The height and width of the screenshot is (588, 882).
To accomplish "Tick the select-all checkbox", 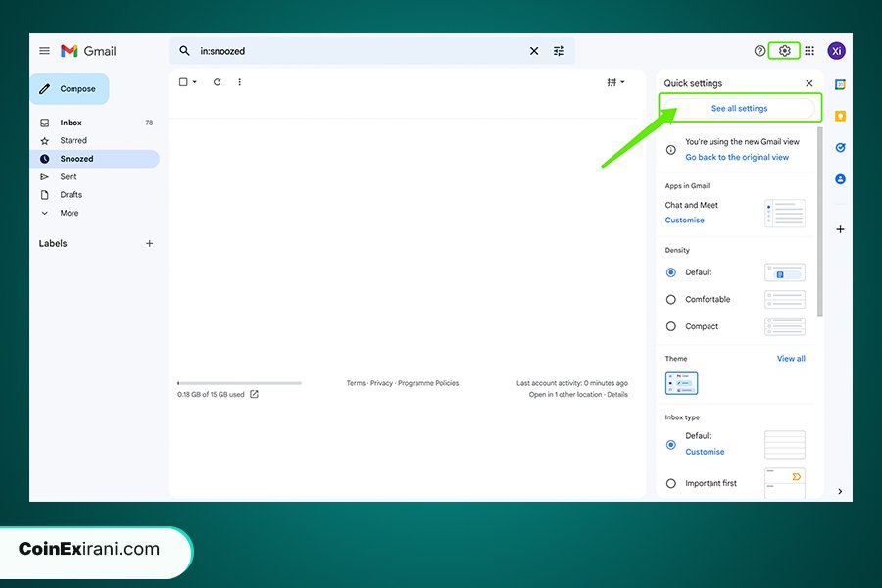I will 183,82.
